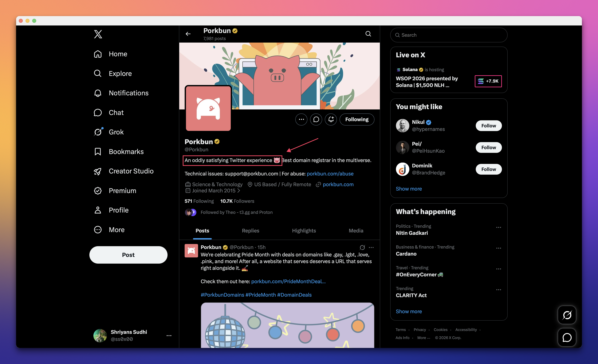The width and height of the screenshot is (598, 364).
Task: Open the footer More dropdown
Action: [423, 338]
